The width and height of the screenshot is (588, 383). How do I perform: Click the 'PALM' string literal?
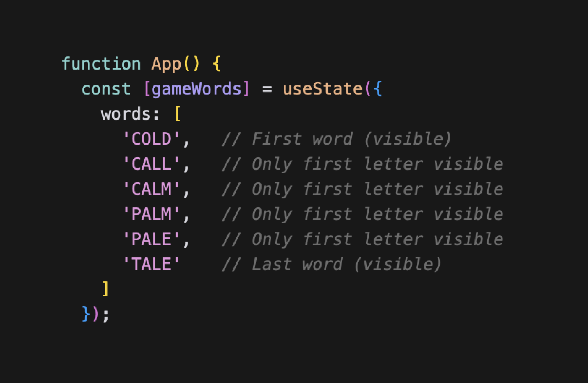click(x=151, y=214)
